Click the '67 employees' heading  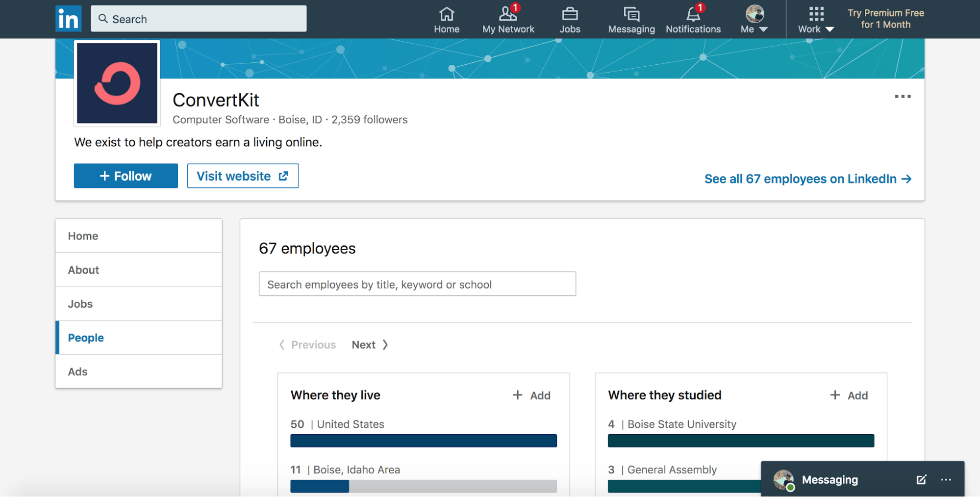pos(307,248)
